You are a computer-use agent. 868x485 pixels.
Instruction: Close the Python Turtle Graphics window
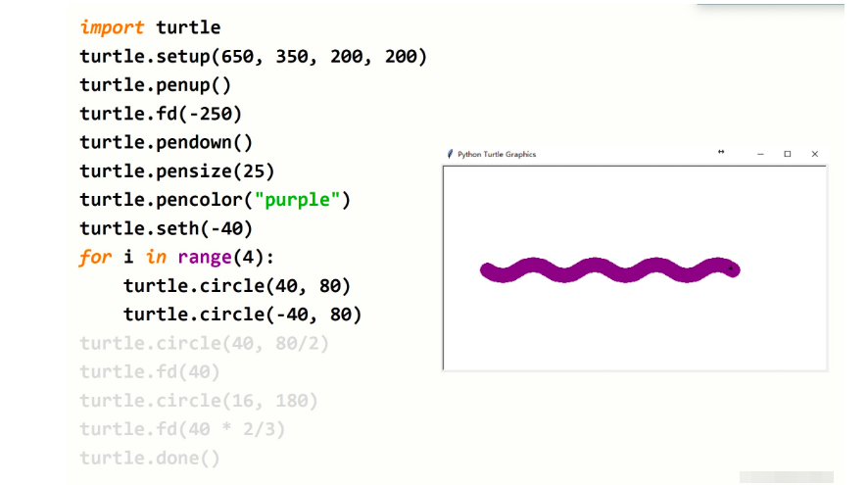pyautogui.click(x=814, y=154)
